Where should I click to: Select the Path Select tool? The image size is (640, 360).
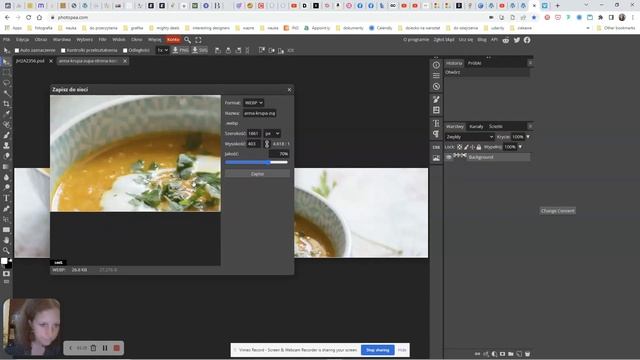6,219
